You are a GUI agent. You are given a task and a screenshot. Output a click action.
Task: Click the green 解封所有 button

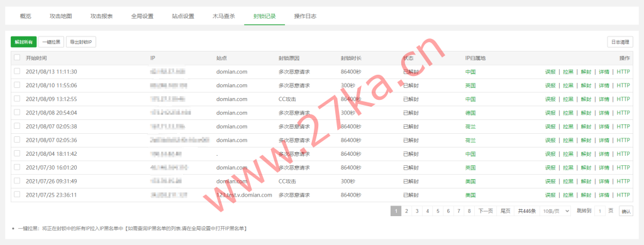pyautogui.click(x=23, y=42)
